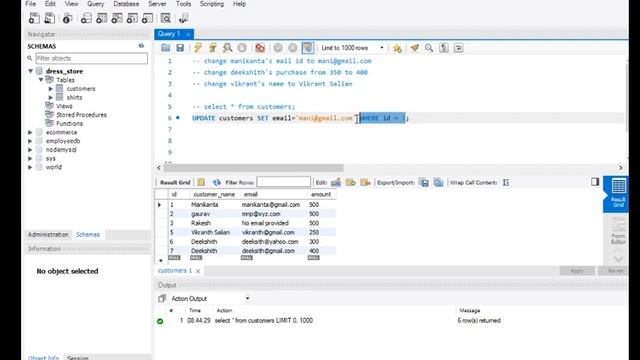Click the editor horizontal scrollbar
This screenshot has width=640, height=360.
[x=254, y=168]
